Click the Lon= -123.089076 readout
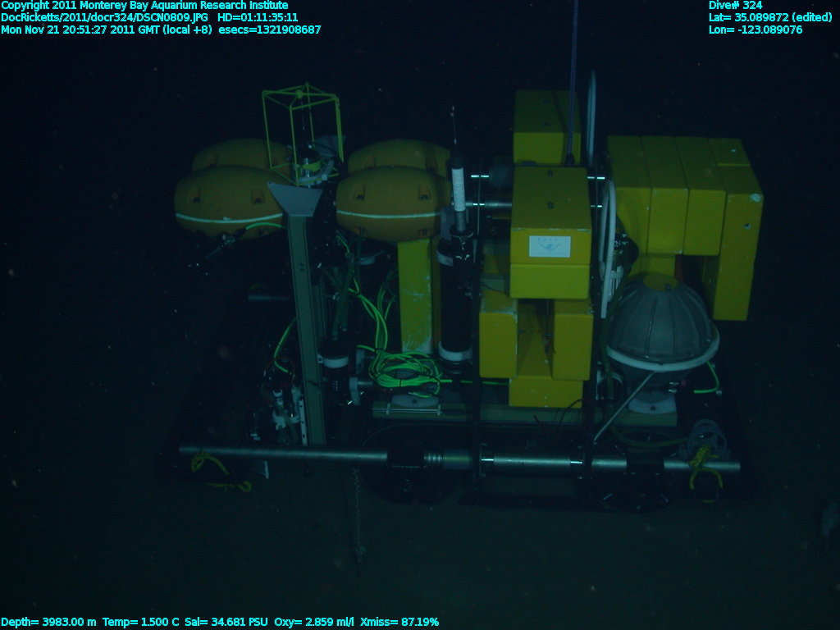Screen dimensions: 840x630 756,30
